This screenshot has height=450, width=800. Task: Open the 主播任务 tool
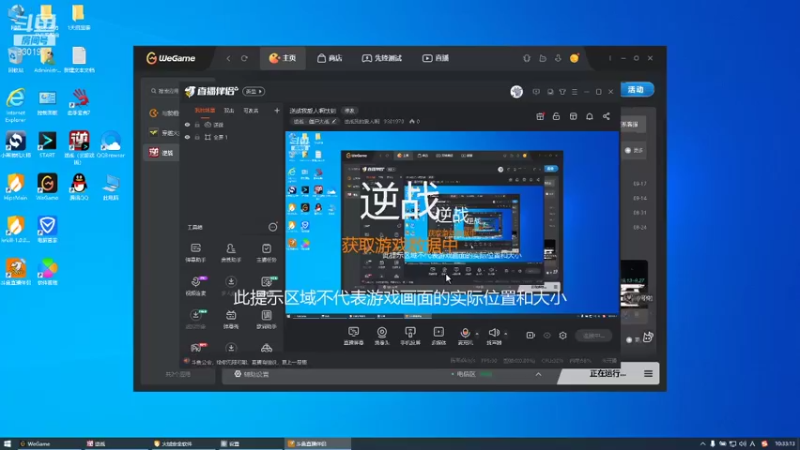click(266, 253)
